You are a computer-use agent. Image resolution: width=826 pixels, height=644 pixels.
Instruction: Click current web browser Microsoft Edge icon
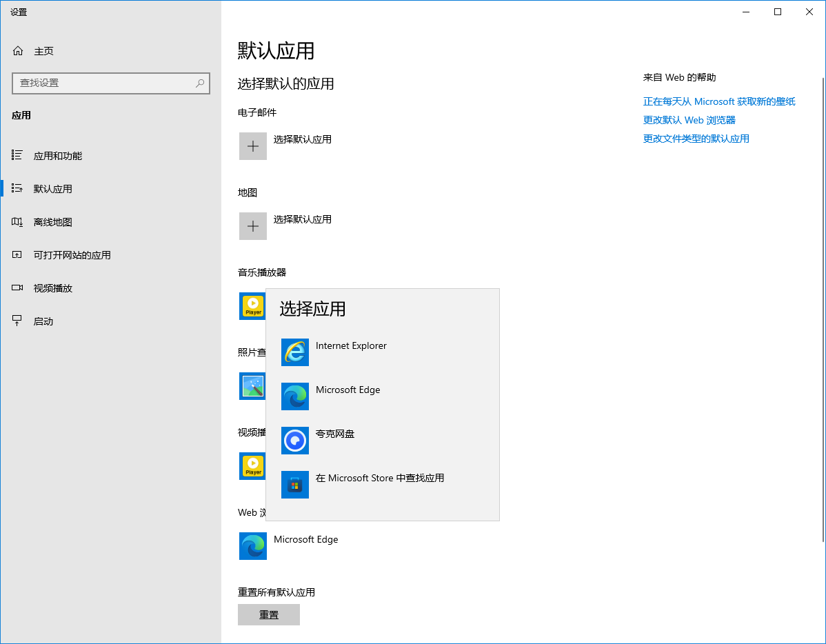253,546
